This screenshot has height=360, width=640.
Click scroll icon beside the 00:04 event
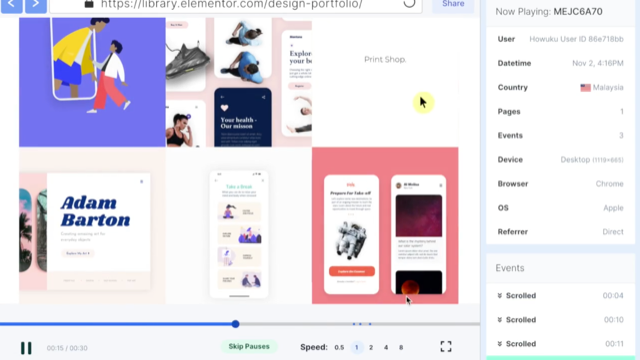(500, 296)
